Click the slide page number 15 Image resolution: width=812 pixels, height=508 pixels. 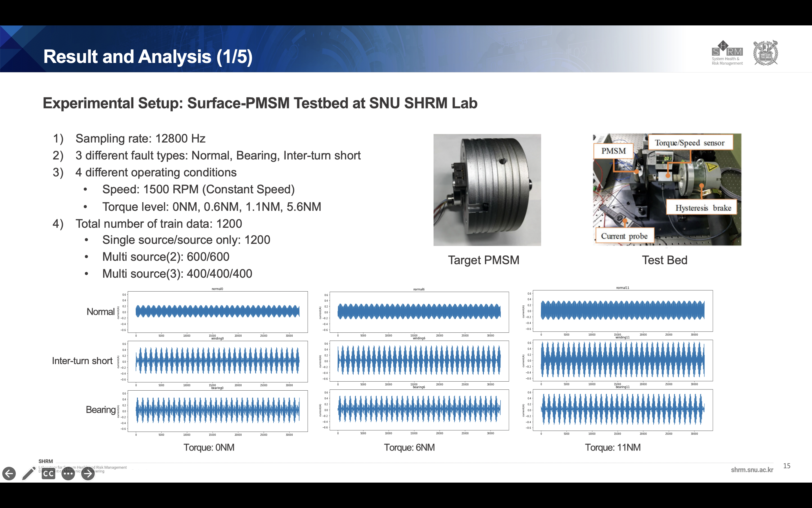[x=787, y=466]
